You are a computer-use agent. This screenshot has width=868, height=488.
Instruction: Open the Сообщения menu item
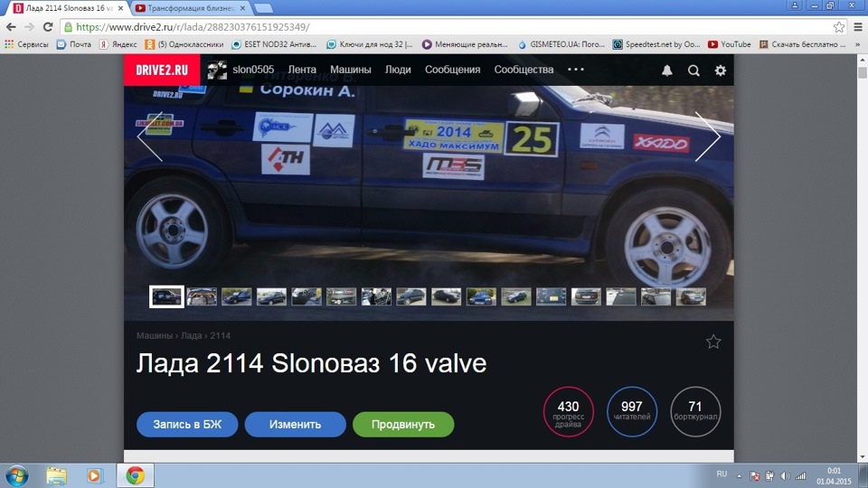452,70
